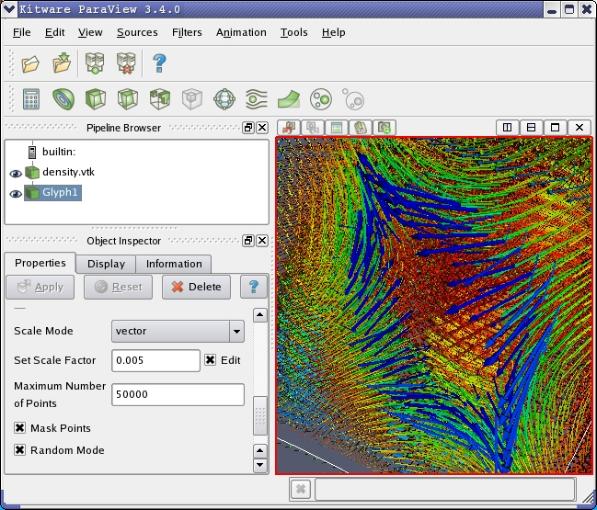Select the Glyph filter icon

[x=224, y=99]
